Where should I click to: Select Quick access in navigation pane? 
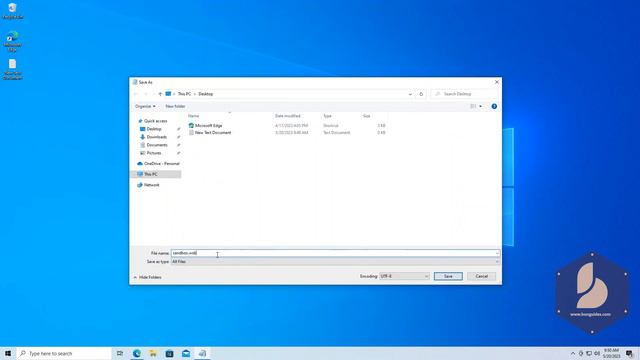pos(155,121)
